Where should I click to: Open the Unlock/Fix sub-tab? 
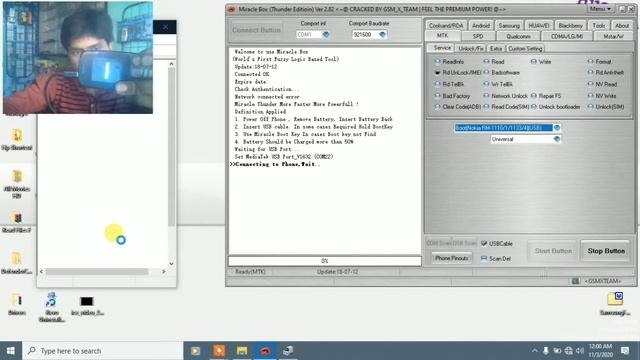471,49
